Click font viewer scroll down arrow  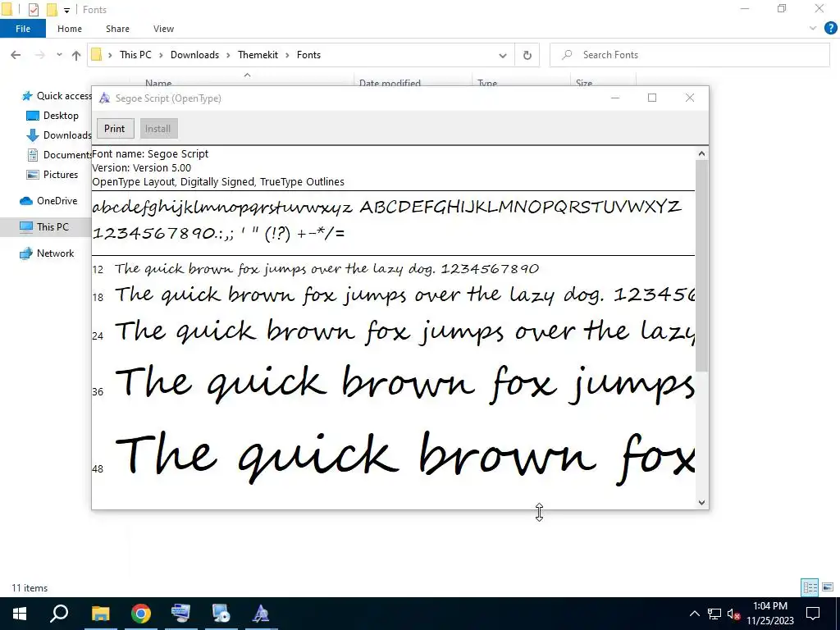pyautogui.click(x=702, y=503)
